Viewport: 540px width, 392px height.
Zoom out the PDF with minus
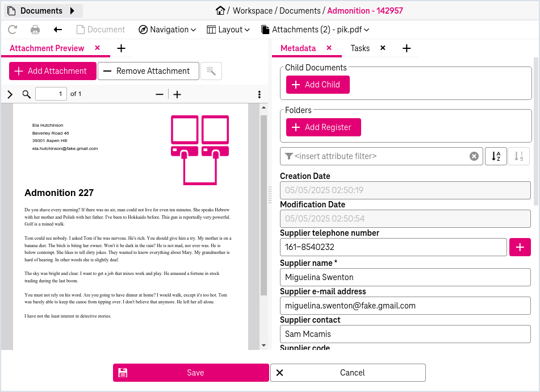(x=159, y=94)
